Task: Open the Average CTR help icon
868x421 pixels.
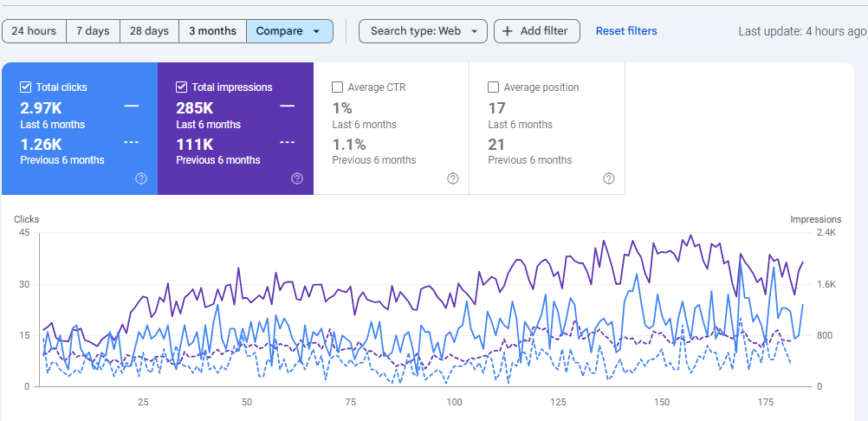Action: coord(453,178)
